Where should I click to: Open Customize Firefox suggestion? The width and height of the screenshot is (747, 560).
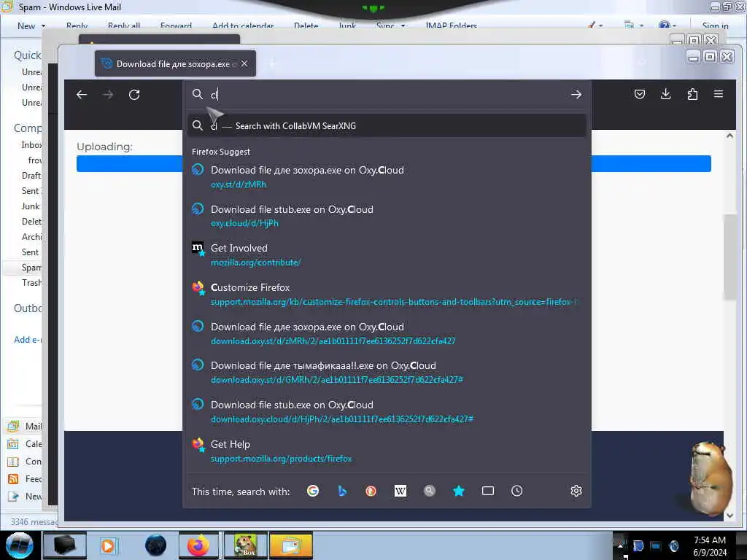click(x=387, y=295)
